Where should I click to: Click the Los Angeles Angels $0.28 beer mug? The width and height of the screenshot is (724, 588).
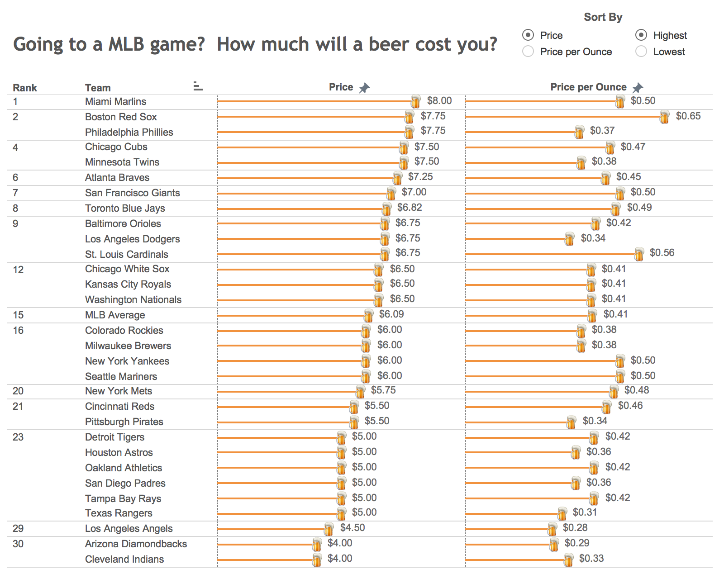coord(552,528)
